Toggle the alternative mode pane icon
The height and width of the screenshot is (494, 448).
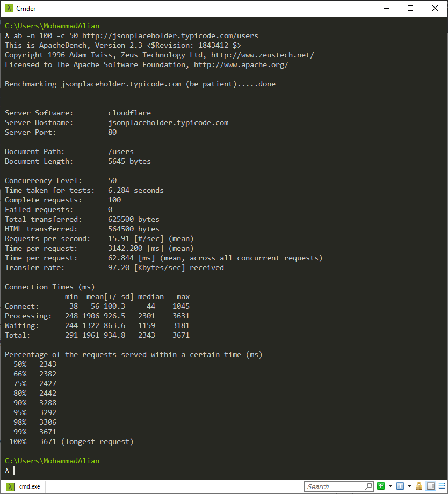[430, 486]
